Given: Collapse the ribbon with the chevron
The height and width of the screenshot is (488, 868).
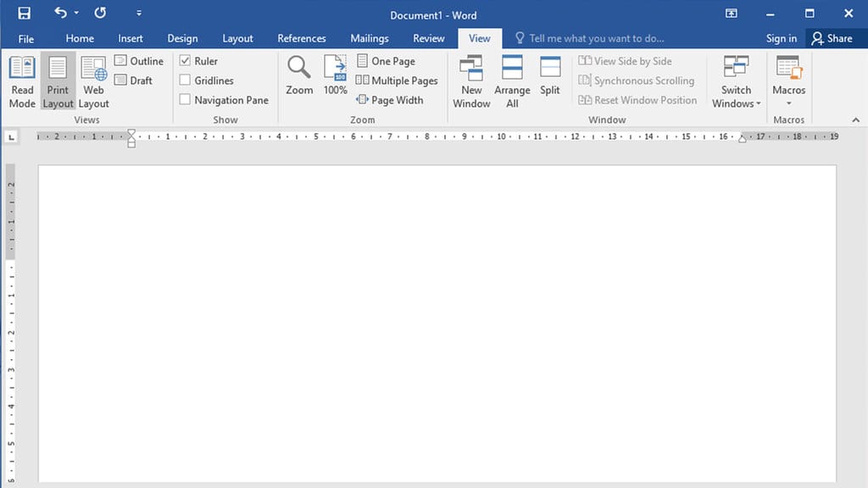Looking at the screenshot, I should tap(855, 120).
